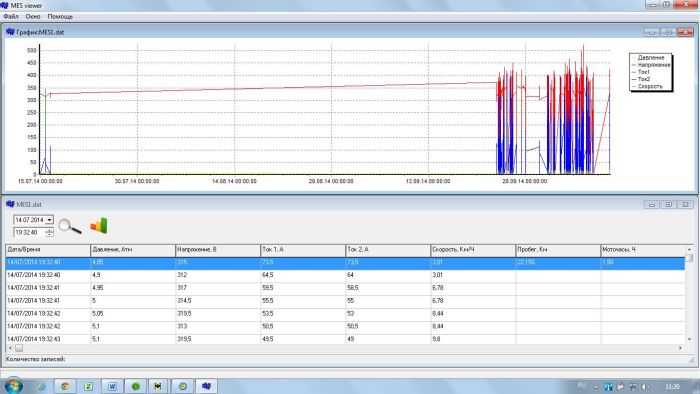
Task: Click the x-axis label 30.07.14 00:00:00
Action: click(137, 182)
